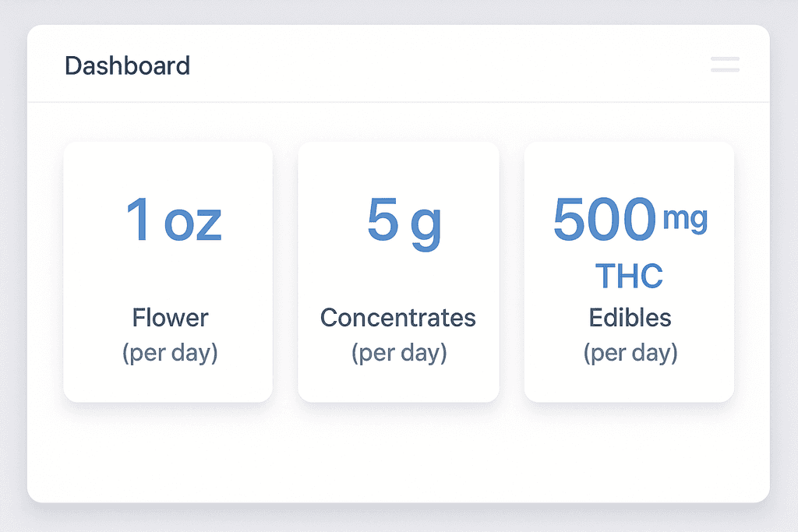Image resolution: width=798 pixels, height=532 pixels.
Task: Click the THC label
Action: tap(629, 276)
